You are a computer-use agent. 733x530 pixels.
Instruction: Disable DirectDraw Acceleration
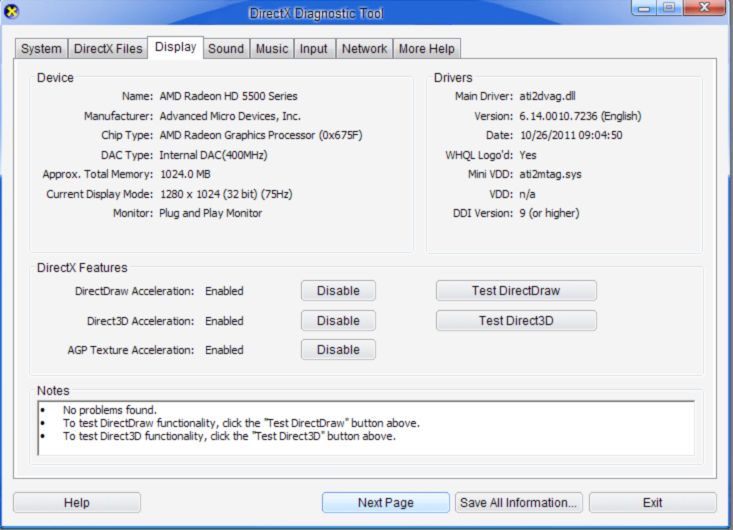pyautogui.click(x=338, y=291)
